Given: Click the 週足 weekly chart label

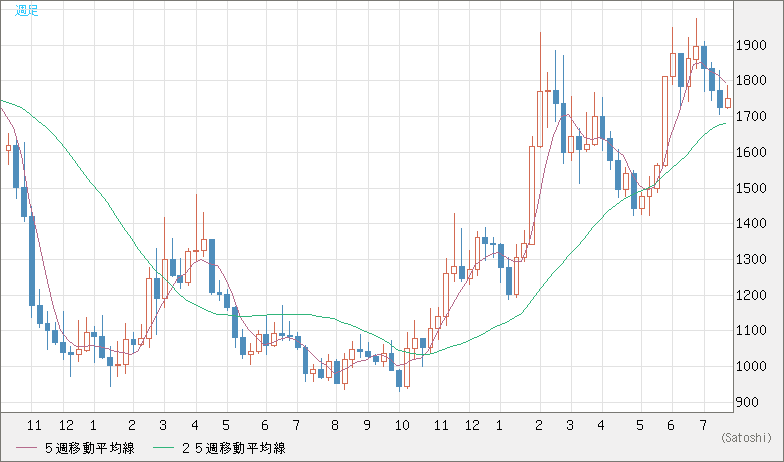Looking at the screenshot, I should point(26,10).
